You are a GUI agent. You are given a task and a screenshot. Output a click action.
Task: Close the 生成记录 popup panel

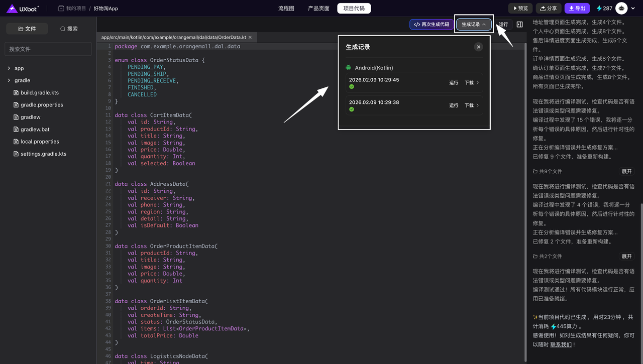[478, 47]
